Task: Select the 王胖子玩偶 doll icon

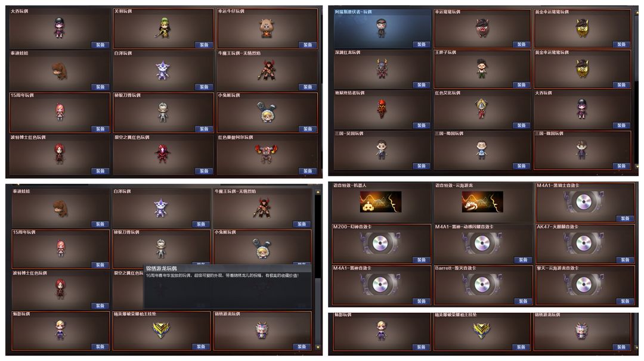Action: 481,68
